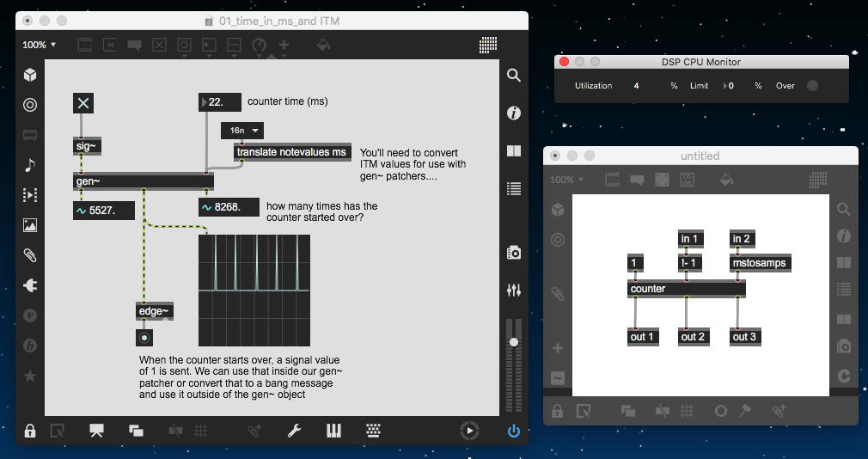This screenshot has width=868, height=459.
Task: Select the 'translate notevalues ms' object
Action: [x=291, y=152]
